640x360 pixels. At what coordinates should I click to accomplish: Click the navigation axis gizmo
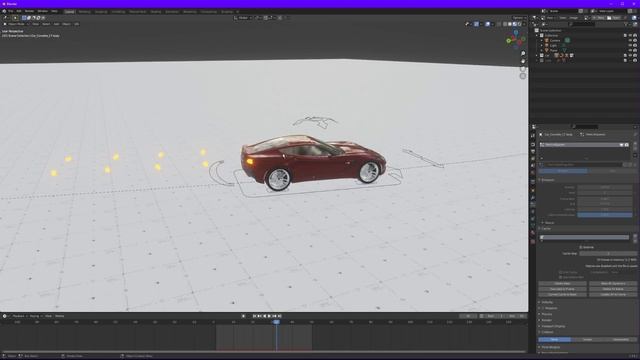[x=516, y=40]
